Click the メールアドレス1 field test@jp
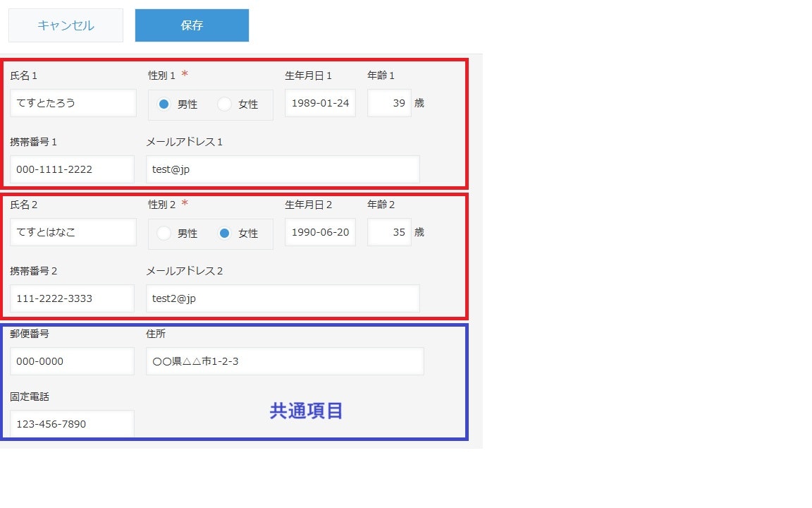The height and width of the screenshot is (508, 812). pos(283,169)
